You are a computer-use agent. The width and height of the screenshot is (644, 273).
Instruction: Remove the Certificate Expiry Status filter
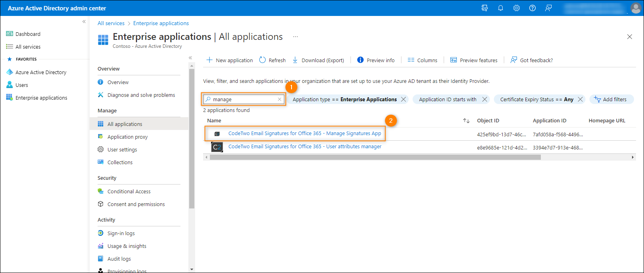(x=580, y=99)
